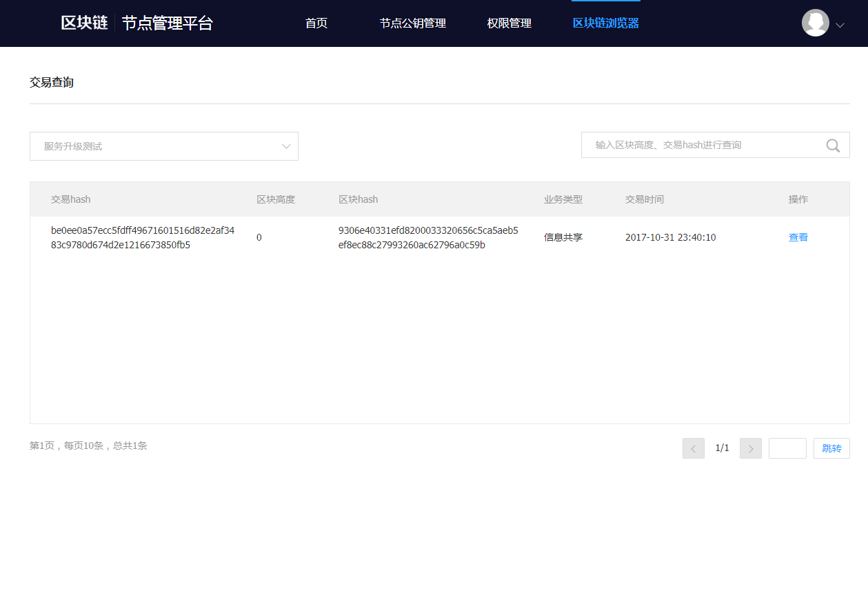This screenshot has height=609, width=868.
Task: Click the 节点管理平台 title
Action: pos(168,23)
